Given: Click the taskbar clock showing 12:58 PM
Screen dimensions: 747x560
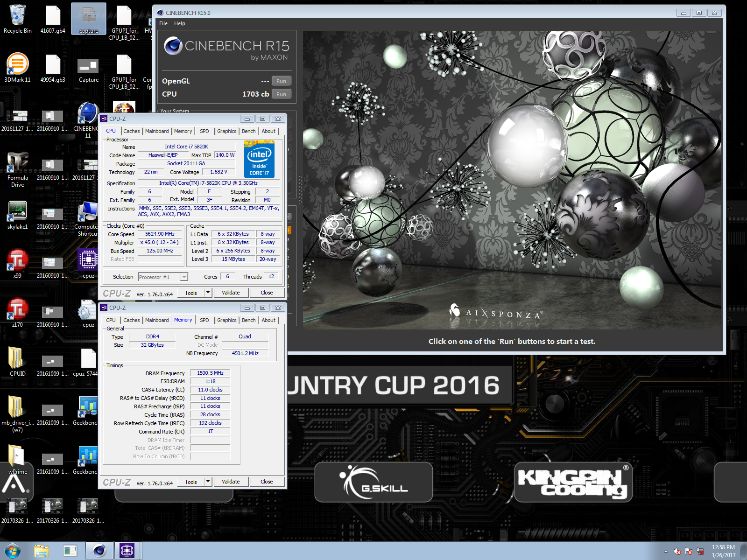Looking at the screenshot, I should pyautogui.click(x=723, y=551).
